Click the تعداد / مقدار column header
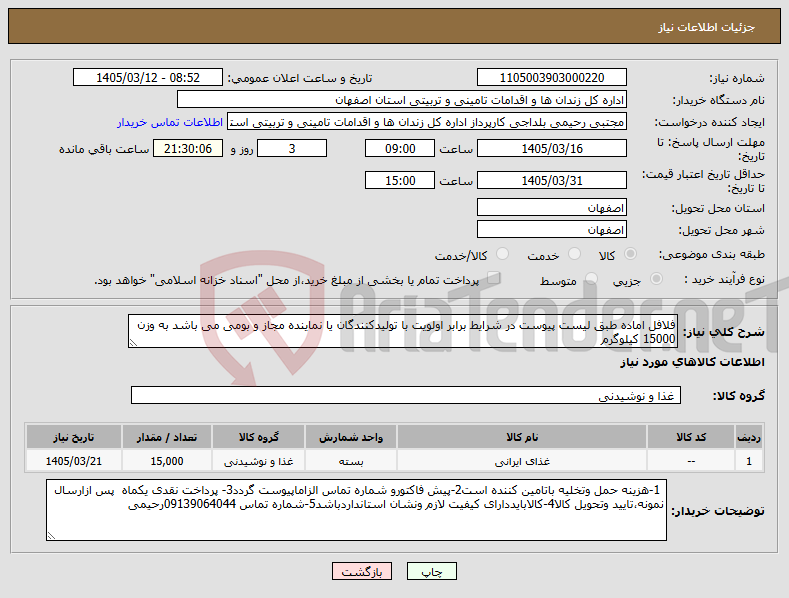The height and width of the screenshot is (598, 789). pyautogui.click(x=167, y=437)
